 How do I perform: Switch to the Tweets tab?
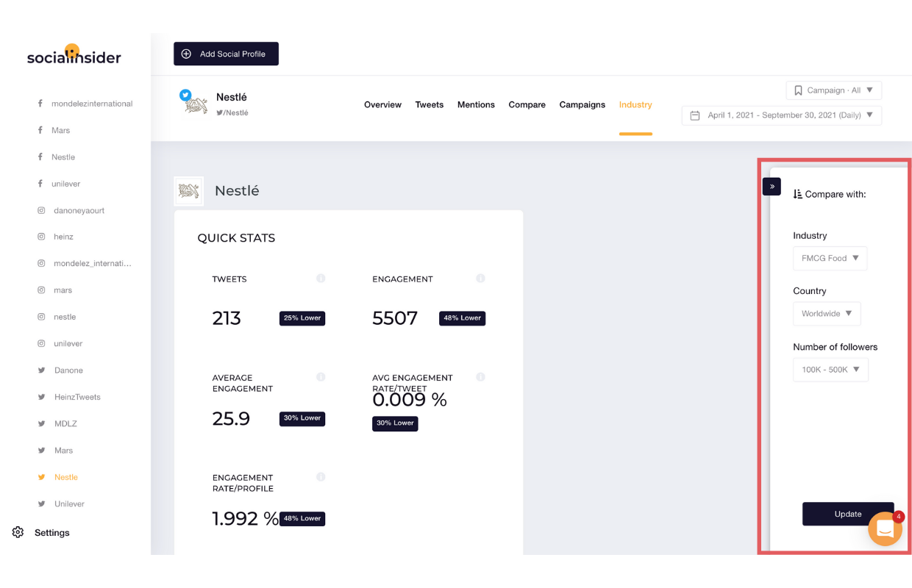(429, 104)
